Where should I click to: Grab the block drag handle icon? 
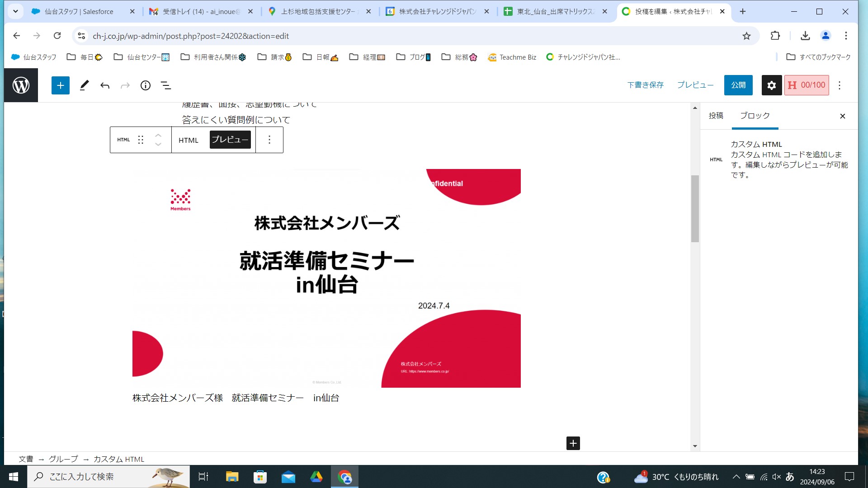(x=141, y=140)
